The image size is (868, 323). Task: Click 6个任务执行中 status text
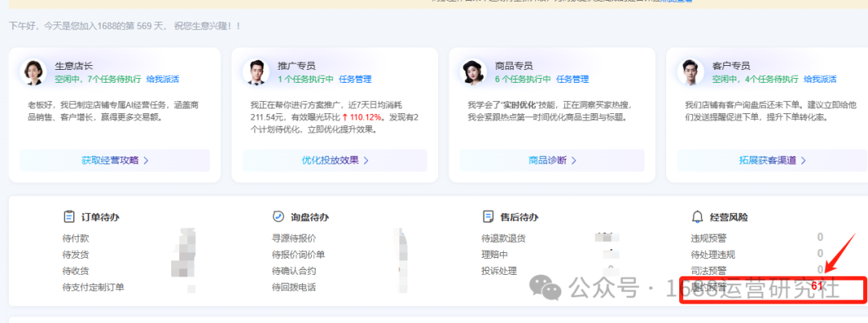point(523,79)
